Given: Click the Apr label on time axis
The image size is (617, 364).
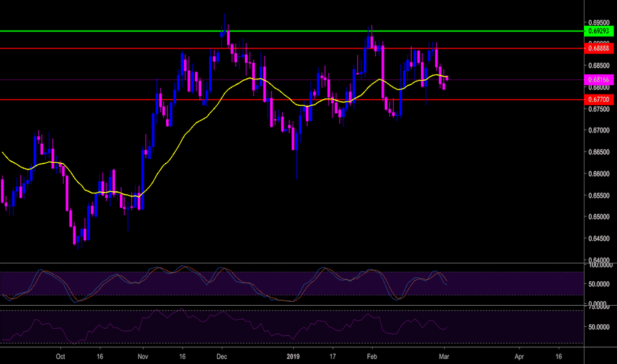Looking at the screenshot, I should [x=519, y=357].
